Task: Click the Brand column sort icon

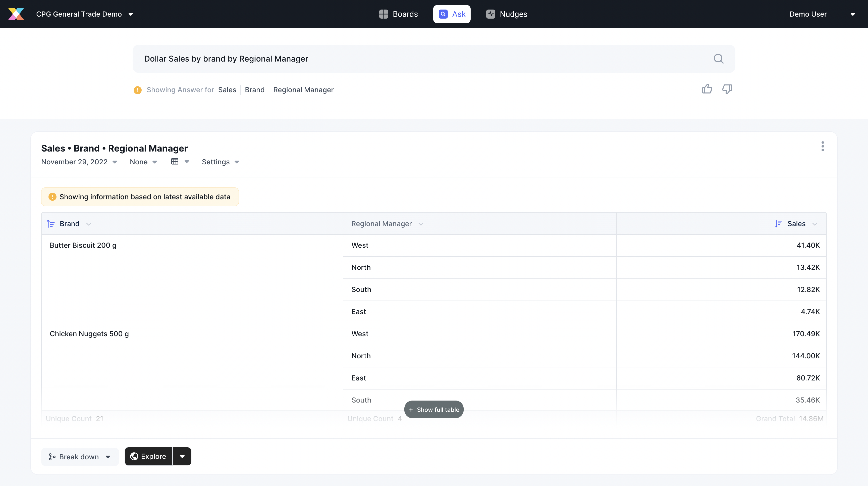Action: [50, 224]
